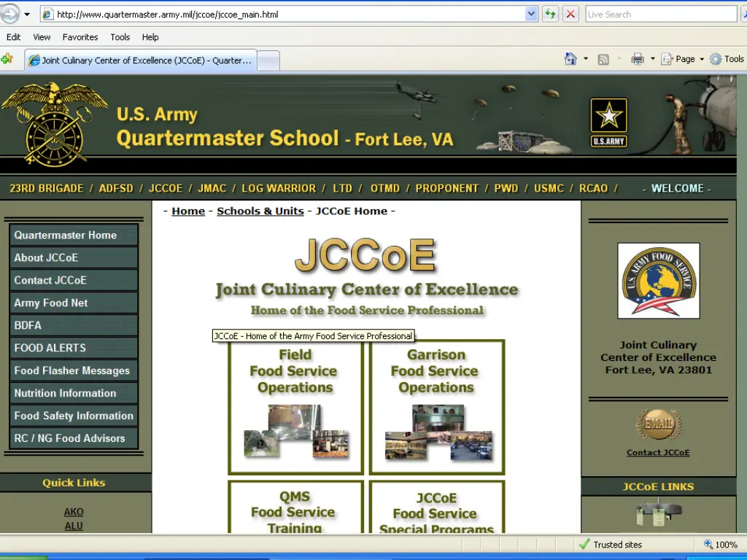Screen dimensions: 747x560
Task: Click the 100% zoom level control
Action: pyautogui.click(x=720, y=544)
